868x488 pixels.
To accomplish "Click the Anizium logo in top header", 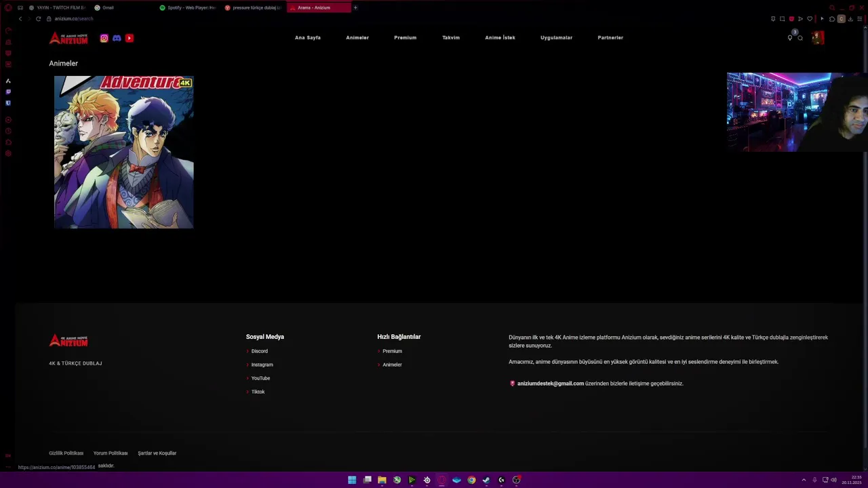I will click(68, 38).
